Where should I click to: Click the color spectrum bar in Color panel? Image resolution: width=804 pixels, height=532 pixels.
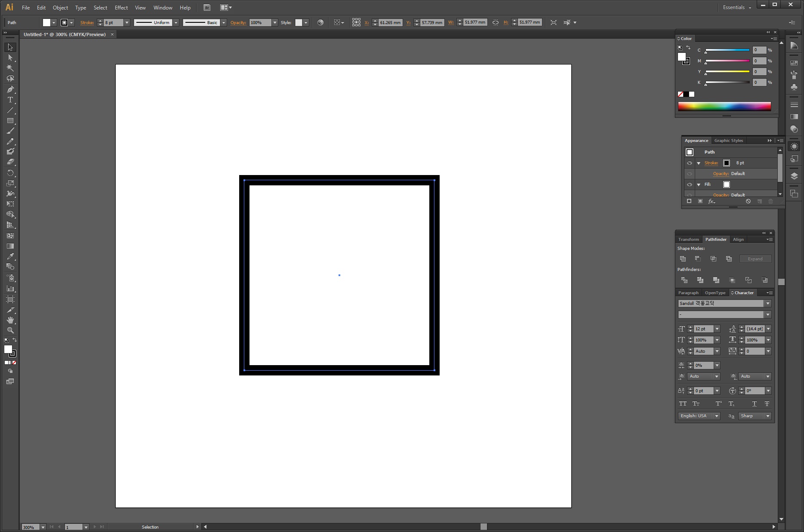724,107
